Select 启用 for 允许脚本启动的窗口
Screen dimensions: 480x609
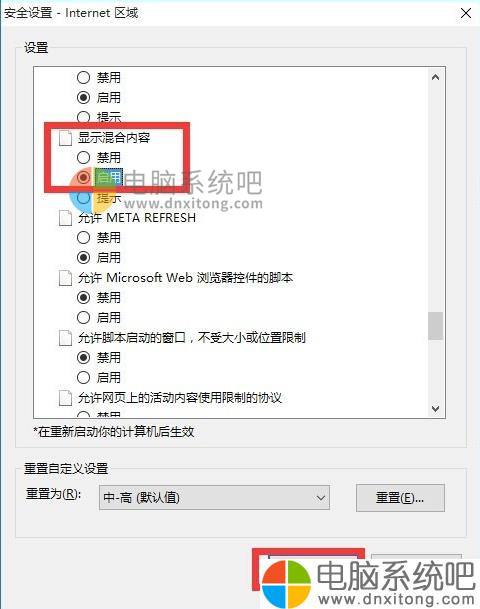[x=83, y=378]
